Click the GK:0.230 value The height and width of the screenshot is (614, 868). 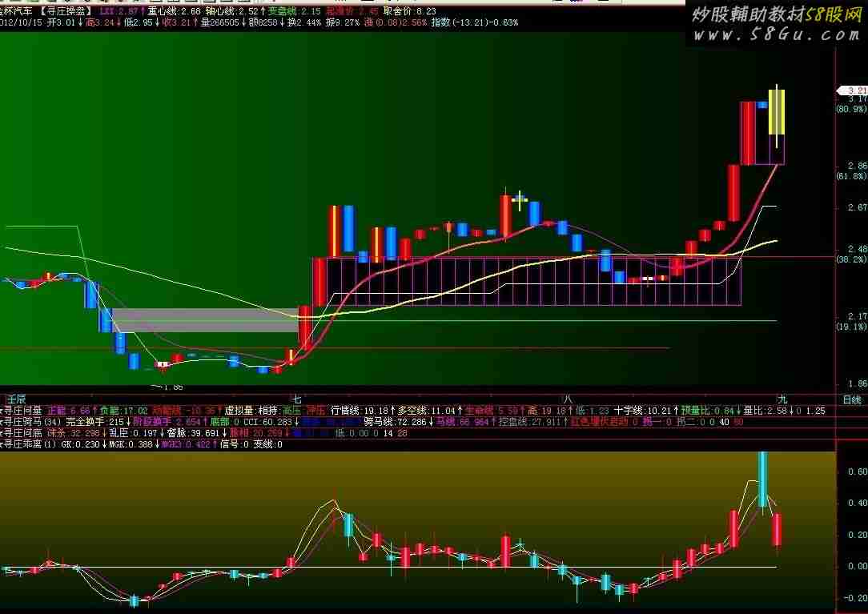coord(81,444)
